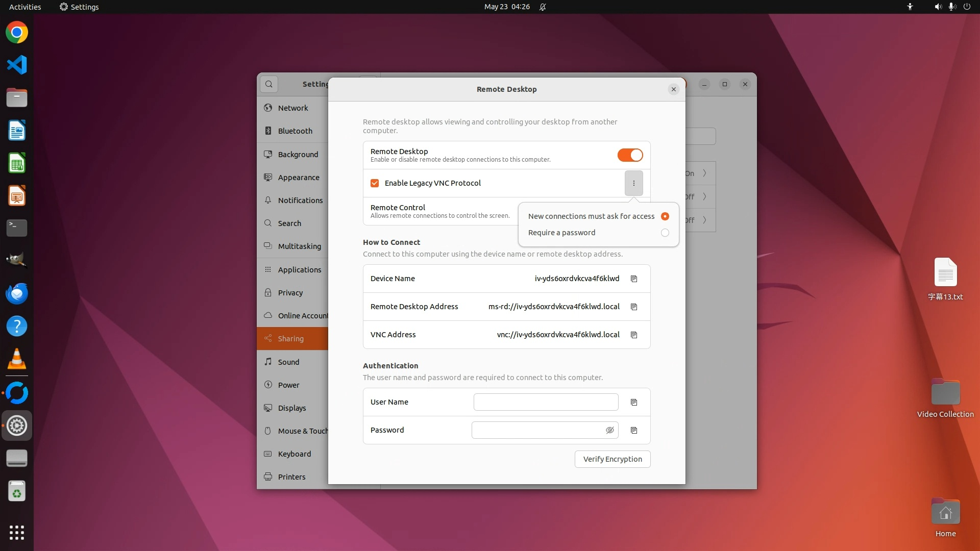
Task: Open Sound settings in sidebar
Action: pos(288,362)
